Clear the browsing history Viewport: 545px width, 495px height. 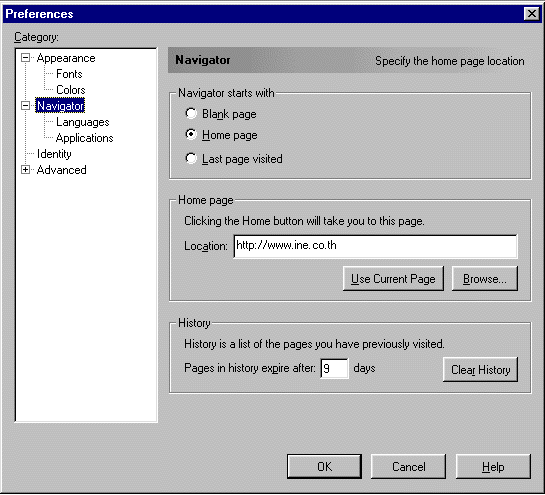click(480, 370)
